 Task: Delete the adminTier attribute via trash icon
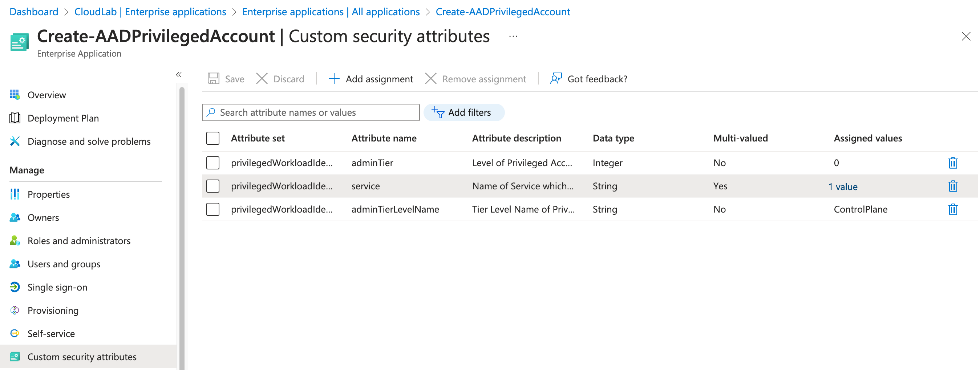[x=953, y=163]
